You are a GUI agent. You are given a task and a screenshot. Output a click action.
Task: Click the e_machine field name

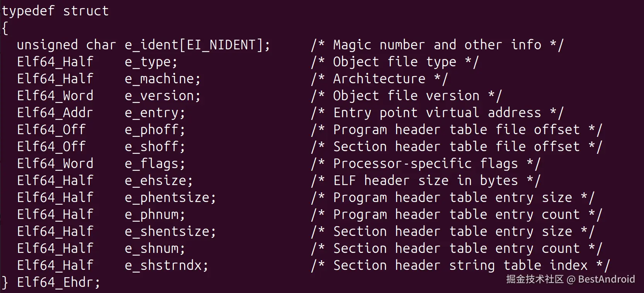click(x=162, y=79)
